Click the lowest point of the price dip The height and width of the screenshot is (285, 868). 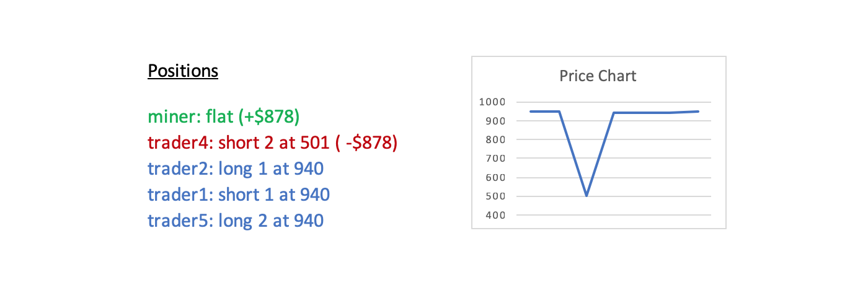[586, 196]
